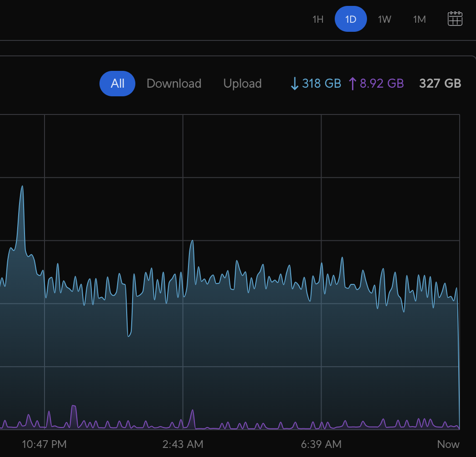Click the 2:43 AM axis label
The height and width of the screenshot is (457, 476).
(183, 444)
